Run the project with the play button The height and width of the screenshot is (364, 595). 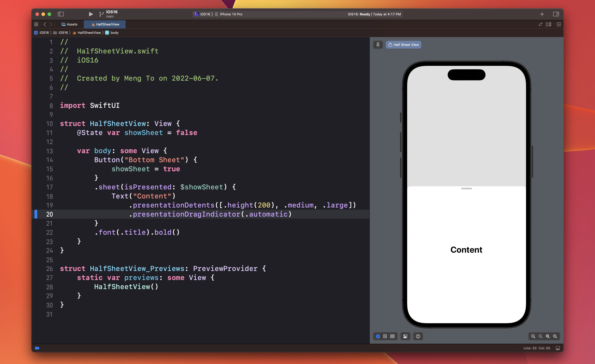91,14
